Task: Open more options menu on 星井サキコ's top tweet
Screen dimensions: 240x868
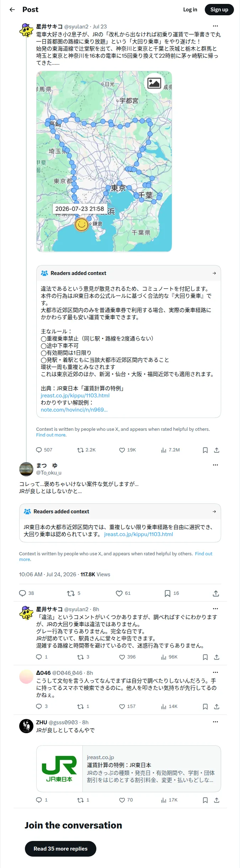Action: 215,26
